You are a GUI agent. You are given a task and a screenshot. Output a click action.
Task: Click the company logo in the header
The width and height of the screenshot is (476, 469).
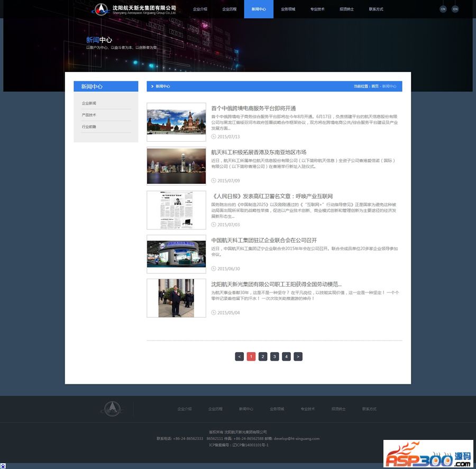click(x=134, y=9)
